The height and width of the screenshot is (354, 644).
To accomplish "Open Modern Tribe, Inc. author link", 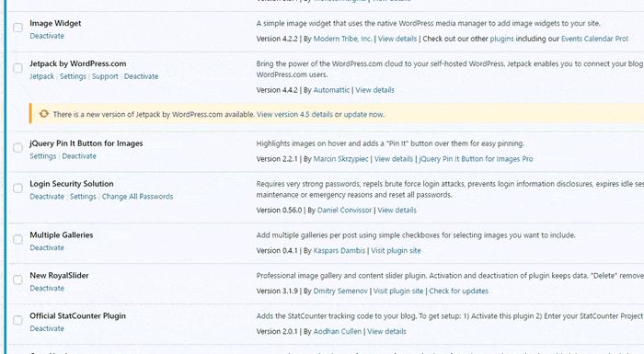I will tap(342, 39).
